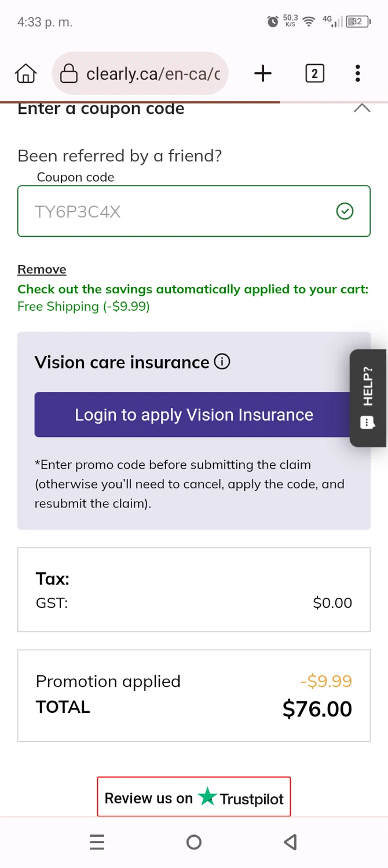Tap the Android back triangle button
This screenshot has width=388, height=868.
click(291, 842)
